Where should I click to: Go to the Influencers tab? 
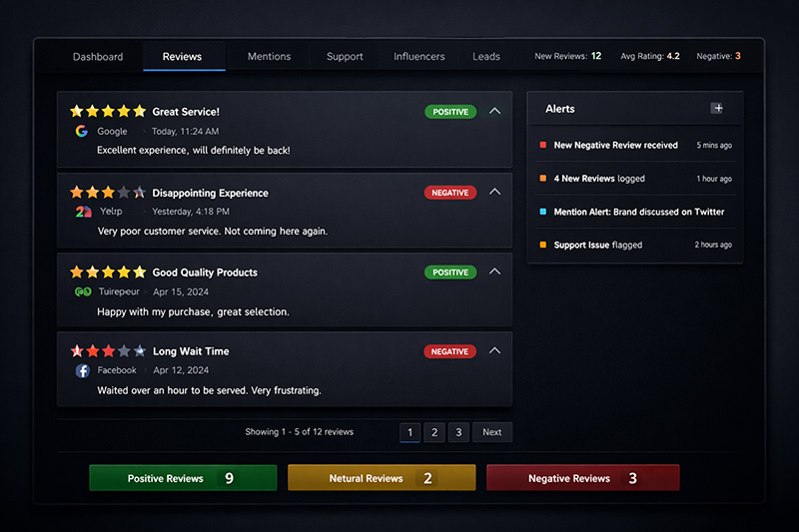(418, 57)
